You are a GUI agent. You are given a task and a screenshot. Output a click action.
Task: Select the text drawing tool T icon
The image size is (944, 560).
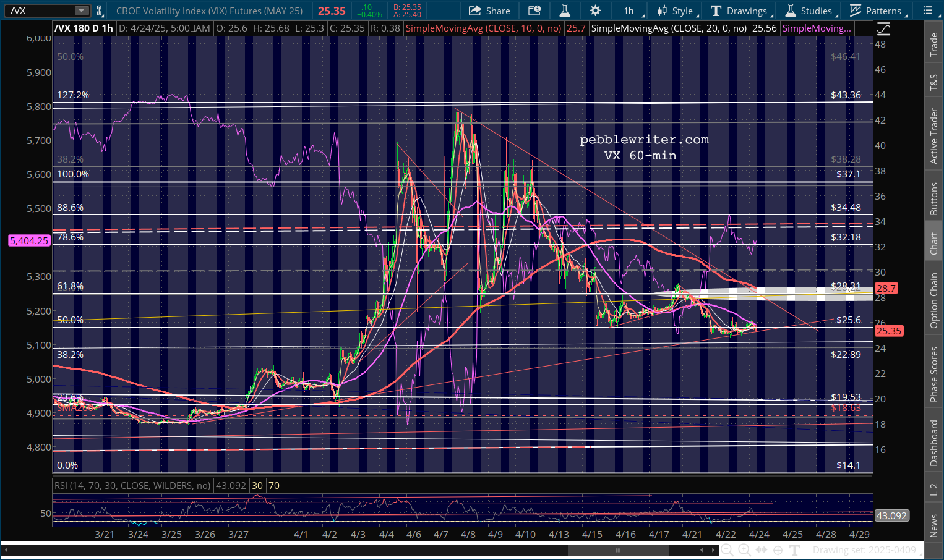795,549
